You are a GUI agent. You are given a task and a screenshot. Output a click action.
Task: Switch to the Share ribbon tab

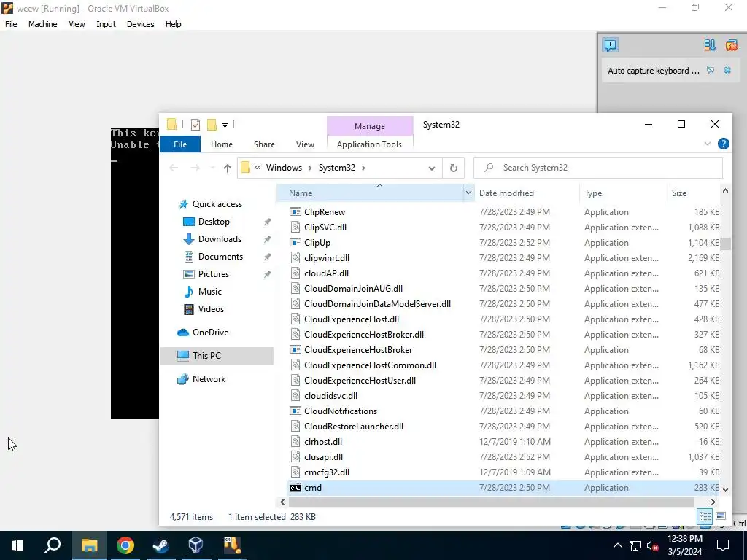[x=264, y=144]
